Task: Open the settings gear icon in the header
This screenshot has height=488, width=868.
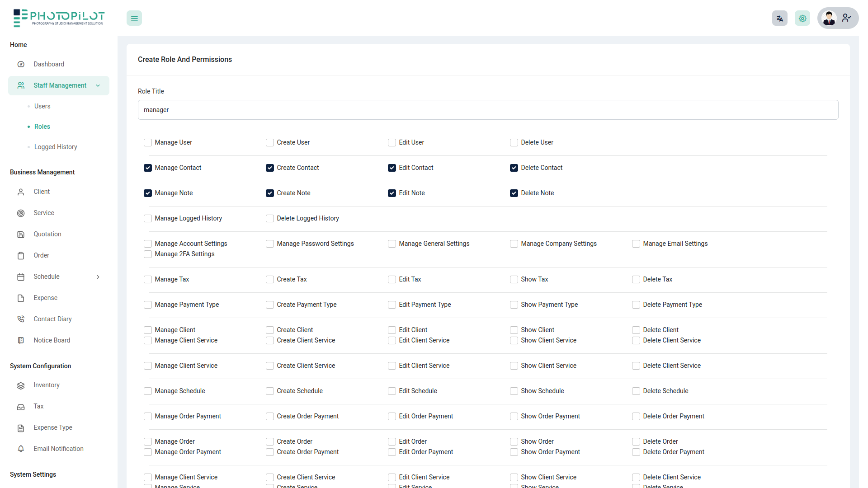Action: pyautogui.click(x=802, y=19)
